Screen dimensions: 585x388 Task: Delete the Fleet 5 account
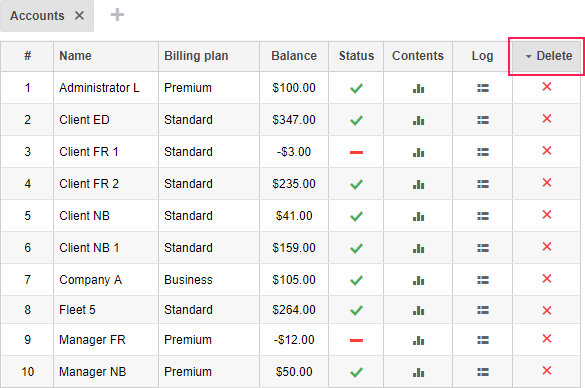[x=547, y=310]
